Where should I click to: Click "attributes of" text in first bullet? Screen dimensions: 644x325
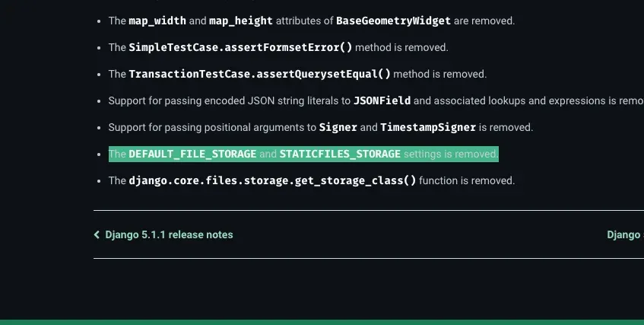pyautogui.click(x=304, y=21)
